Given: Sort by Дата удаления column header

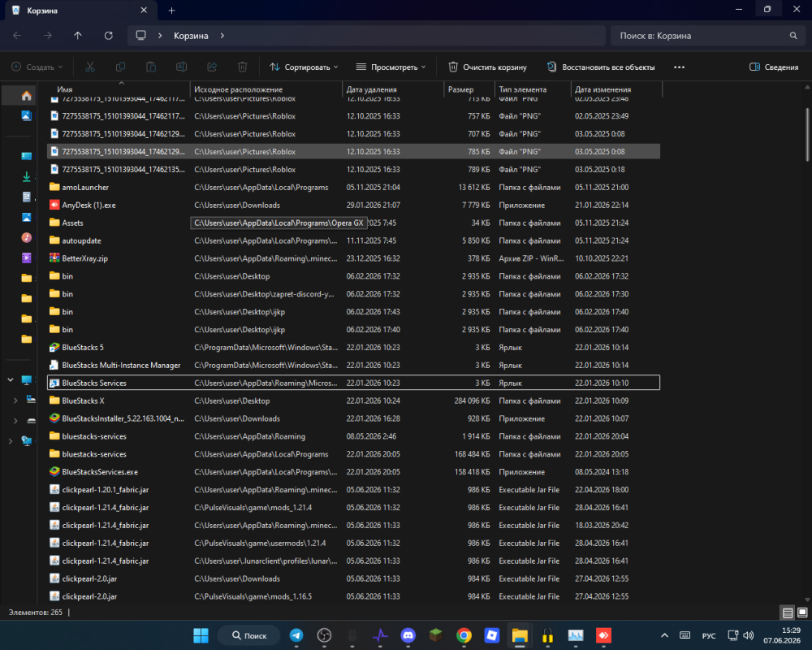Looking at the screenshot, I should point(393,89).
